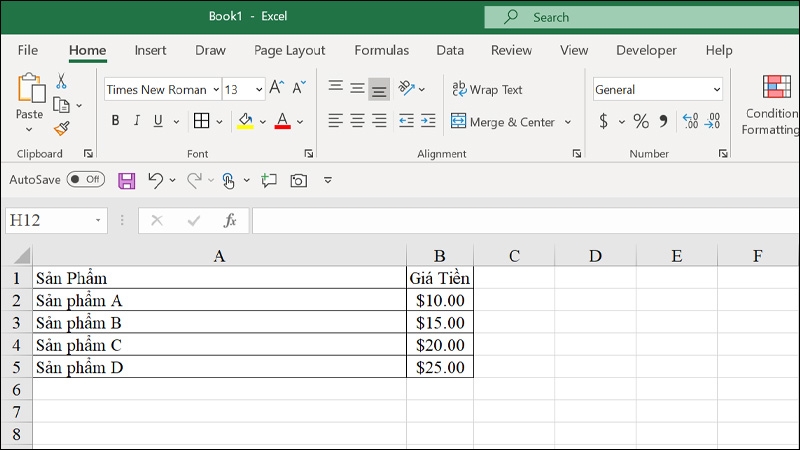Open the Merge & Center dropdown arrow
Viewport: 800px width, 450px height.
[x=568, y=122]
